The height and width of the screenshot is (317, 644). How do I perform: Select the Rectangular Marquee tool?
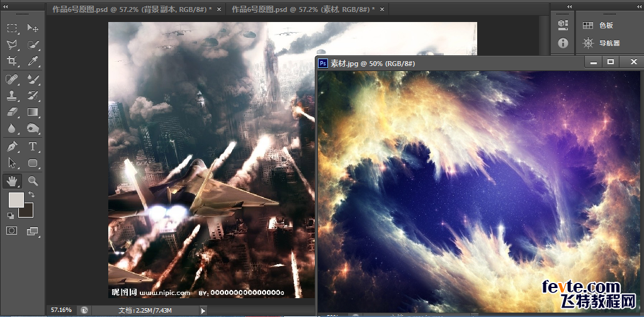click(x=12, y=28)
